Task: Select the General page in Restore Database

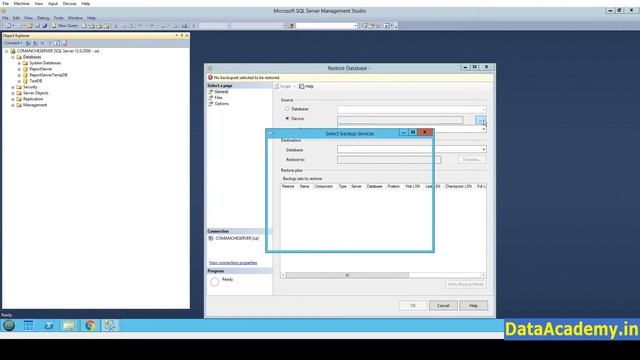Action: coord(221,92)
